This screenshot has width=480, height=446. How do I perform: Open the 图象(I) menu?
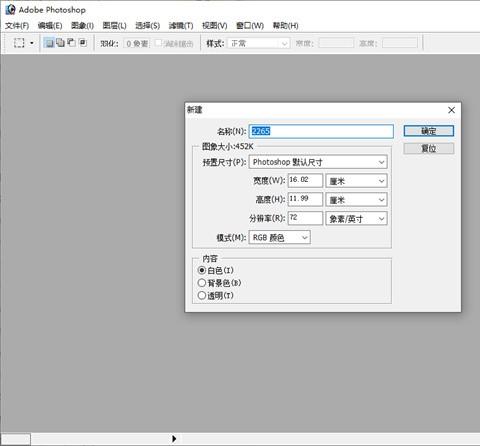click(x=82, y=26)
